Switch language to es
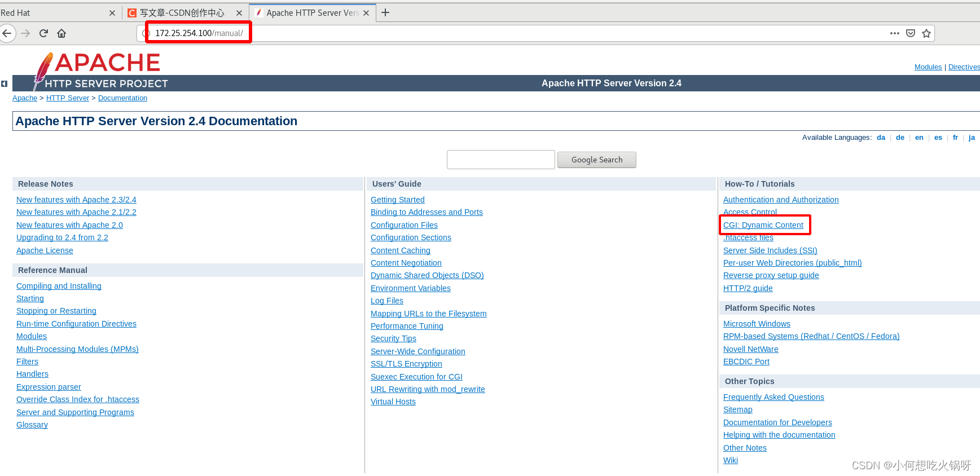Viewport: 980px width, 476px height. click(x=938, y=138)
